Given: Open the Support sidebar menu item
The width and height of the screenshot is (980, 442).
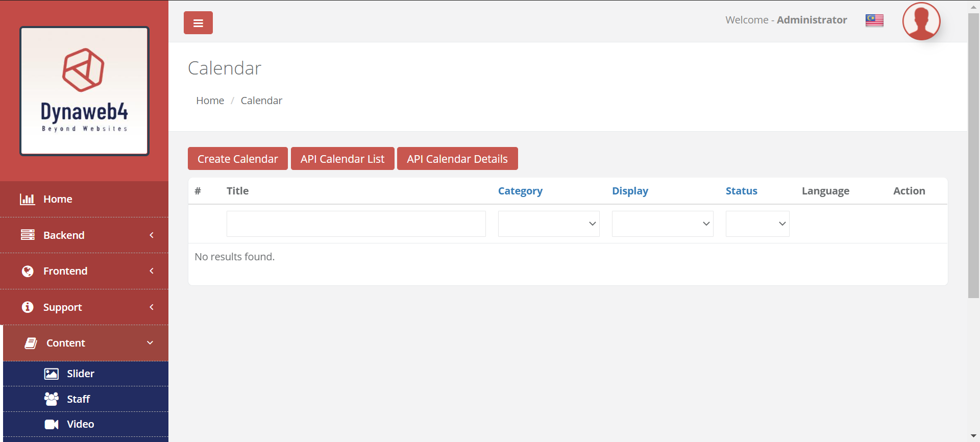Looking at the screenshot, I should coord(84,307).
